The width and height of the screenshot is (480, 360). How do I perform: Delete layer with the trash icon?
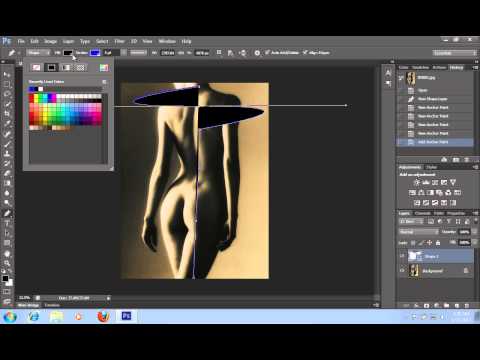point(467,305)
